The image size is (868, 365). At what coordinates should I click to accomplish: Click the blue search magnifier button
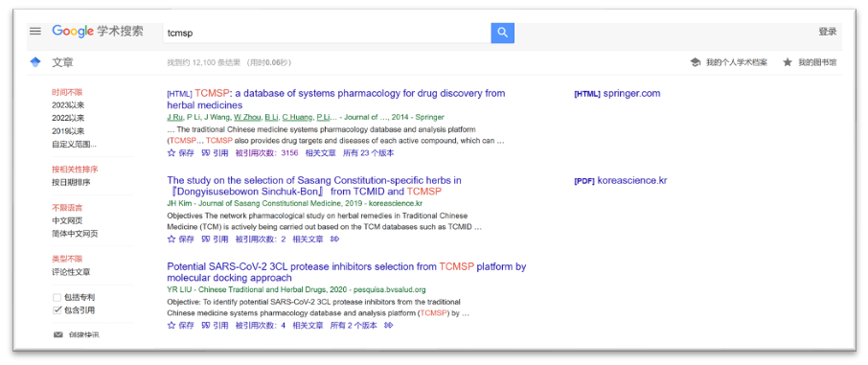pyautogui.click(x=502, y=33)
